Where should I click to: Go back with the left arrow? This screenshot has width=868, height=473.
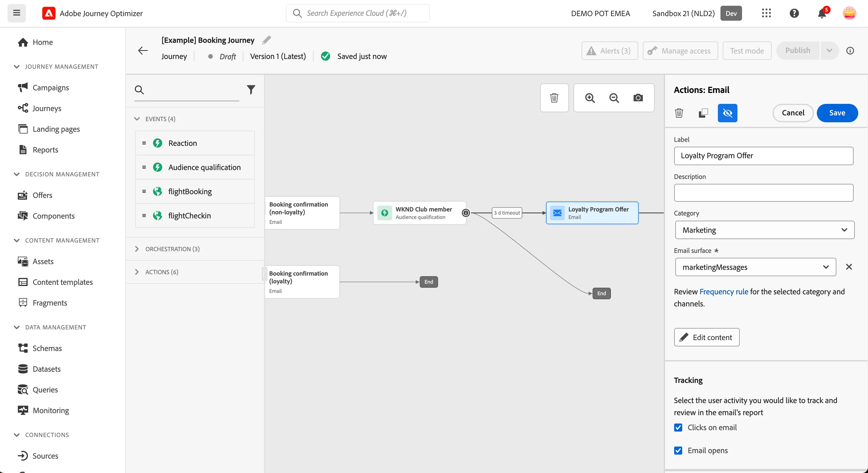point(143,51)
